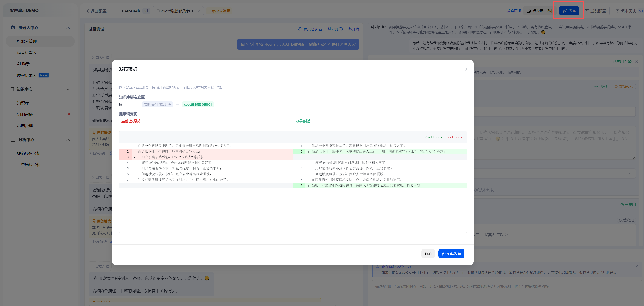Expand second 回复解析 section
644x306 pixels.
(98, 241)
